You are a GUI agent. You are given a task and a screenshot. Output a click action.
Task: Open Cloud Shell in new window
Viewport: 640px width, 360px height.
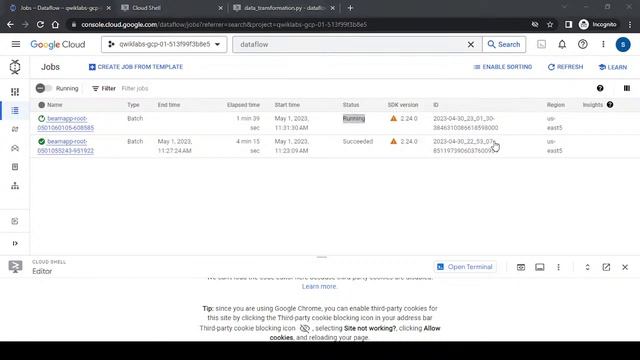click(606, 267)
